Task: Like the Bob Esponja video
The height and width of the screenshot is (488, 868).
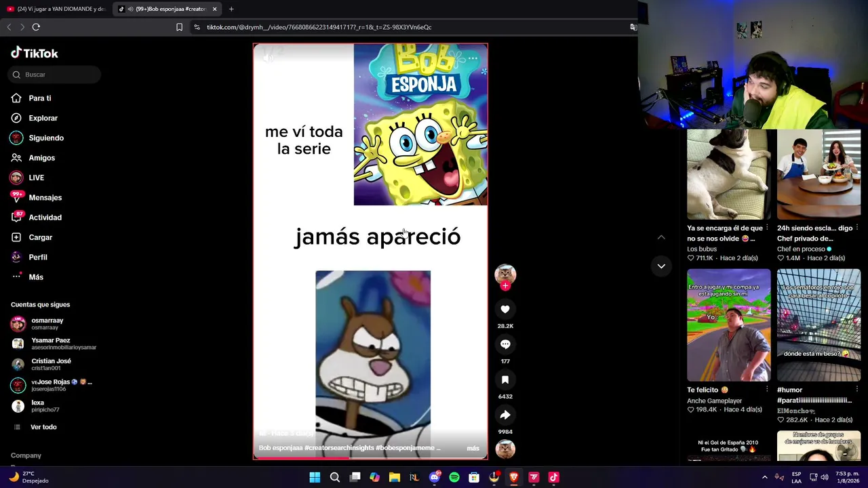Action: click(x=505, y=309)
